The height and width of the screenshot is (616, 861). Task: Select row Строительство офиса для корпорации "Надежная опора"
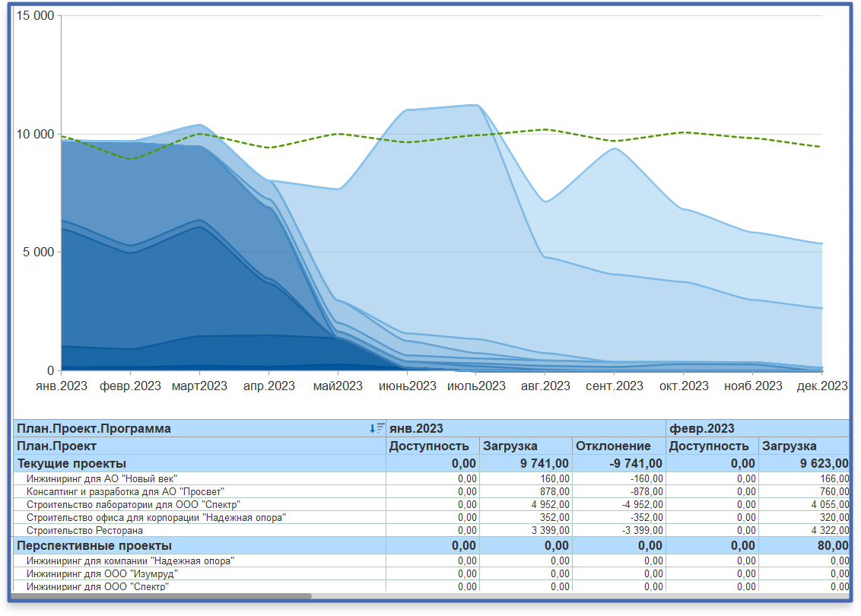(x=431, y=517)
